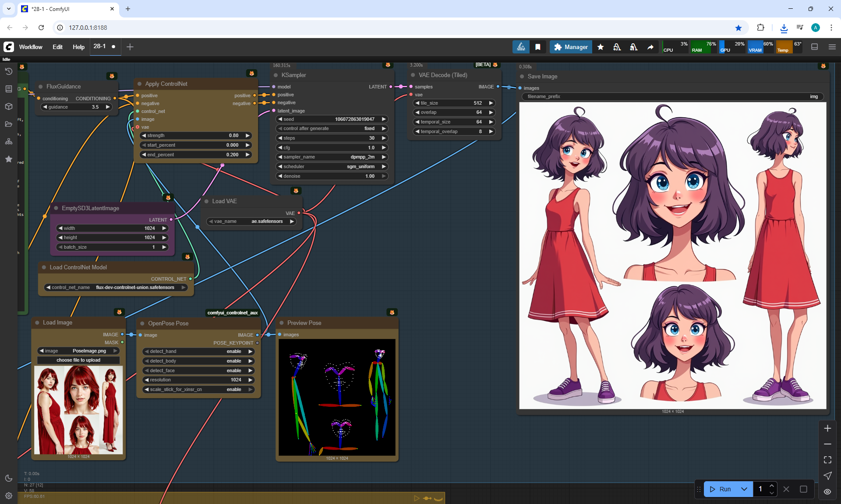Viewport: 841px width, 504px height.
Task: Open the Edit menu
Action: 57,47
